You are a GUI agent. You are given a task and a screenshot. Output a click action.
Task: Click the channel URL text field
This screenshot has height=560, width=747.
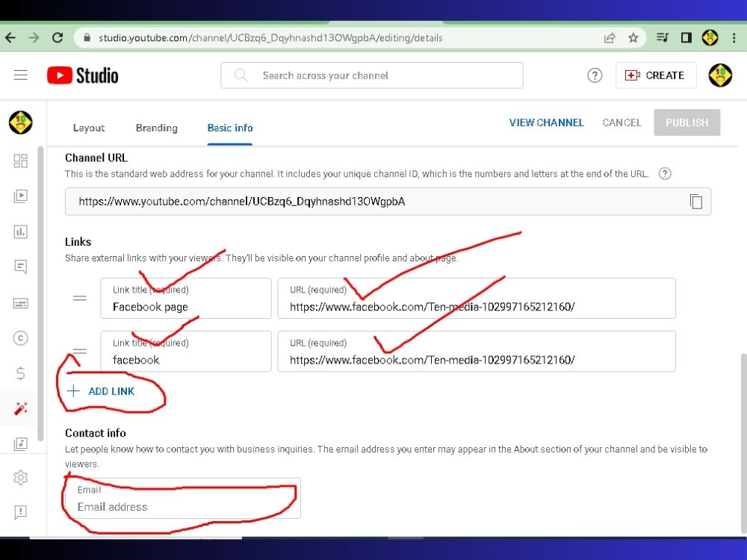(388, 202)
